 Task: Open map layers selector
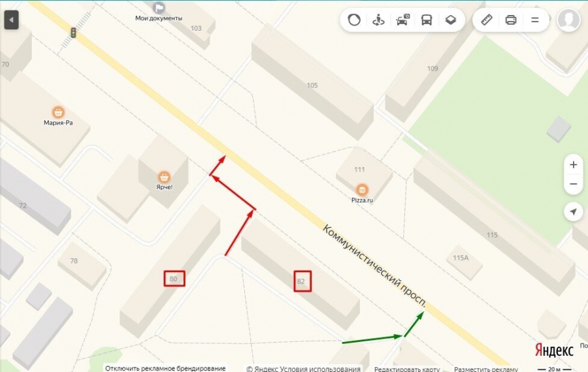(x=451, y=20)
